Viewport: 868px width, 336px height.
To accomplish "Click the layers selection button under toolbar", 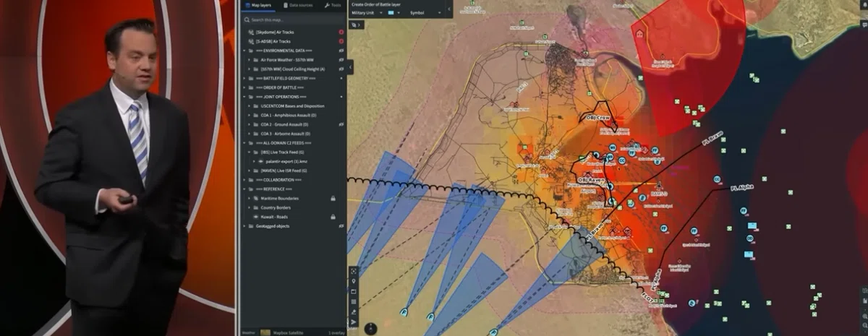I will pos(356,25).
